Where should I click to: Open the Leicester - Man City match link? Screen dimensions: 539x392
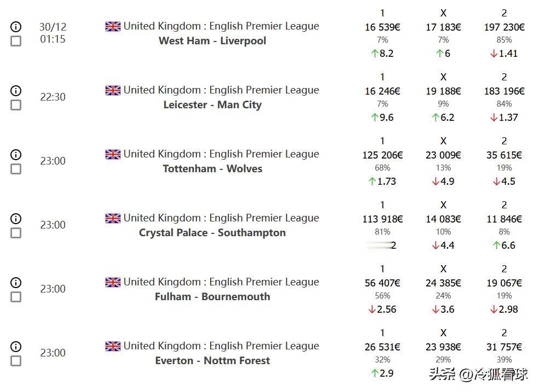click(x=212, y=105)
